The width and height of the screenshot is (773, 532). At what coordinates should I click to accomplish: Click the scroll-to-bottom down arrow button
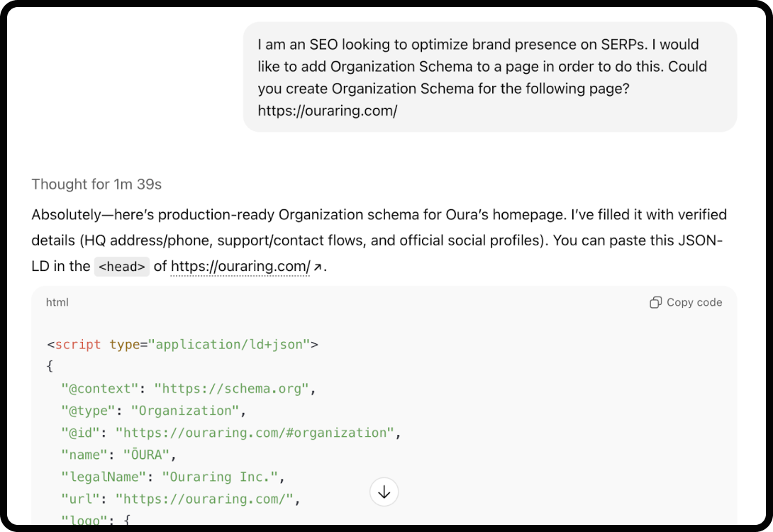point(384,492)
